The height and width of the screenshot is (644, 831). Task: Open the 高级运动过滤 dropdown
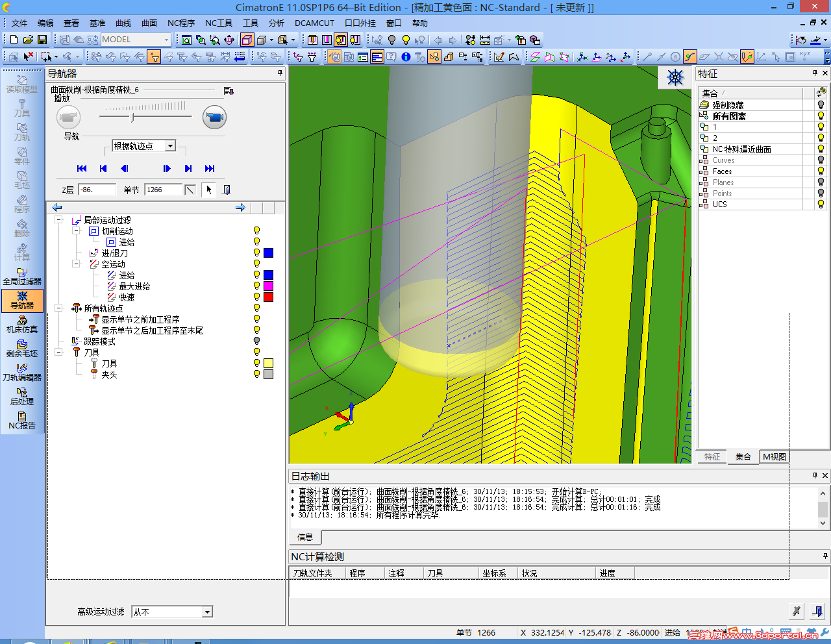pos(207,612)
